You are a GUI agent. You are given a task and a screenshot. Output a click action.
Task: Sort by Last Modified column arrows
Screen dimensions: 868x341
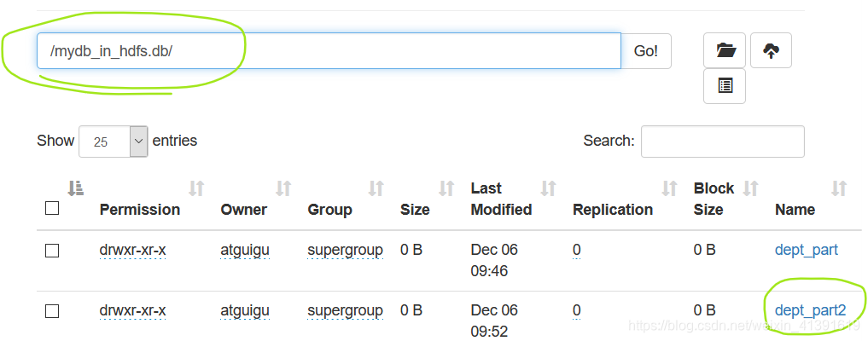(x=548, y=189)
